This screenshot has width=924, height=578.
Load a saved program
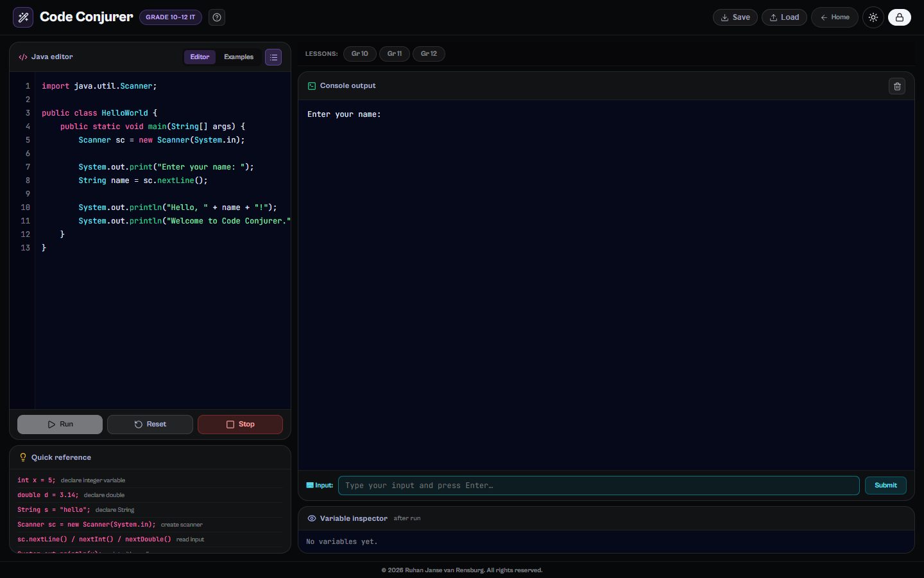(x=784, y=17)
